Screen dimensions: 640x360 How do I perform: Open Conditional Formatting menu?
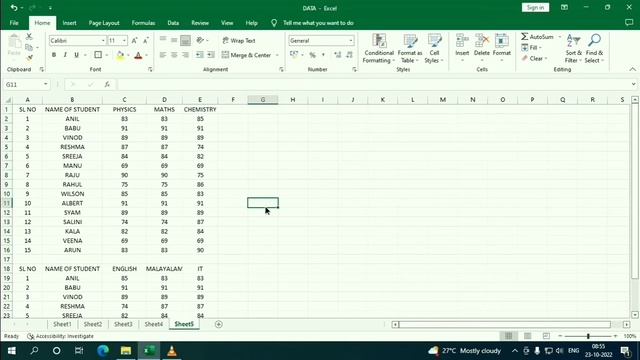[x=379, y=49]
